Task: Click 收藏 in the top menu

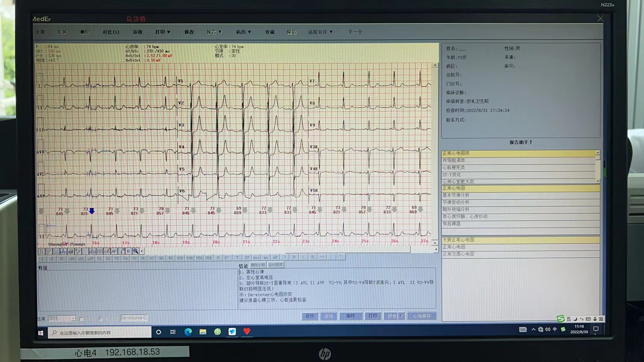Action: (270, 32)
